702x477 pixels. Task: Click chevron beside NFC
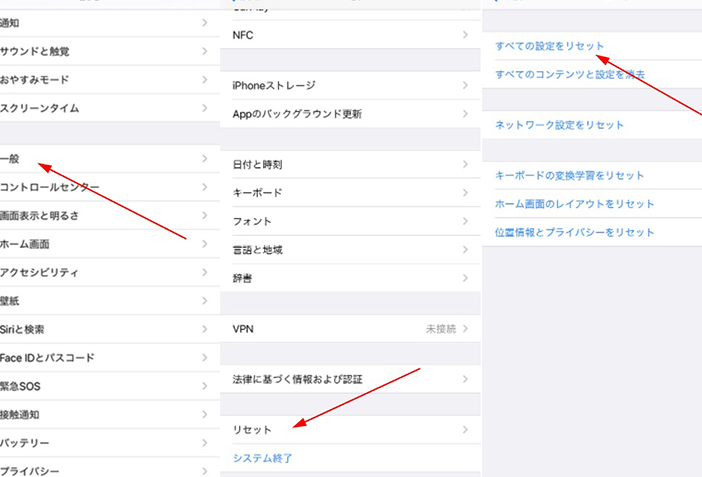pyautogui.click(x=465, y=35)
